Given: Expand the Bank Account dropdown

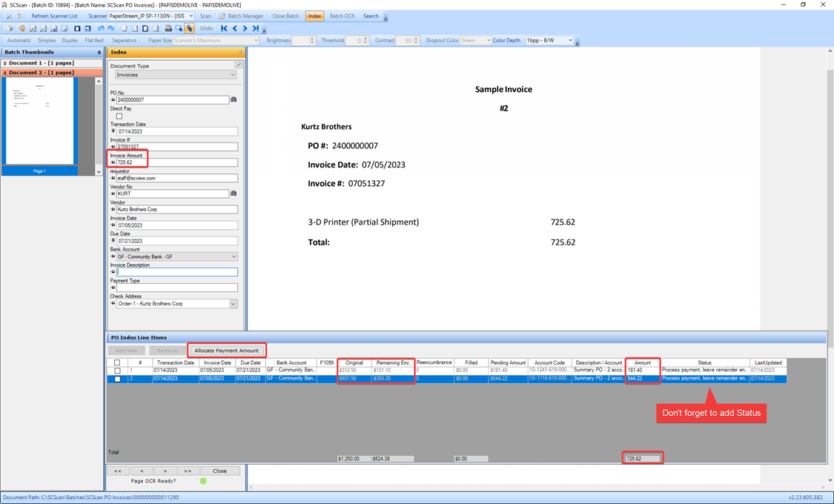Looking at the screenshot, I should 234,256.
